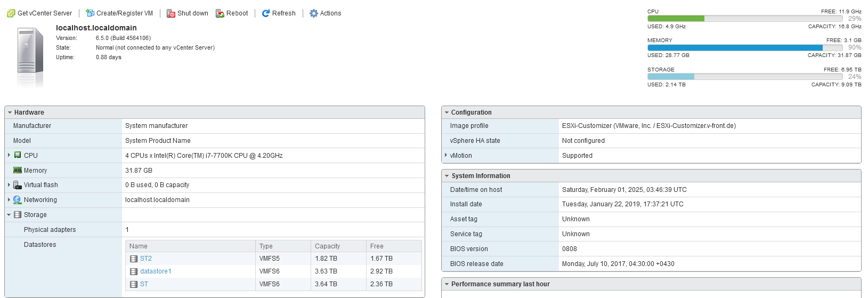Open the datastore1 link
The width and height of the screenshot is (868, 298).
tap(156, 271)
